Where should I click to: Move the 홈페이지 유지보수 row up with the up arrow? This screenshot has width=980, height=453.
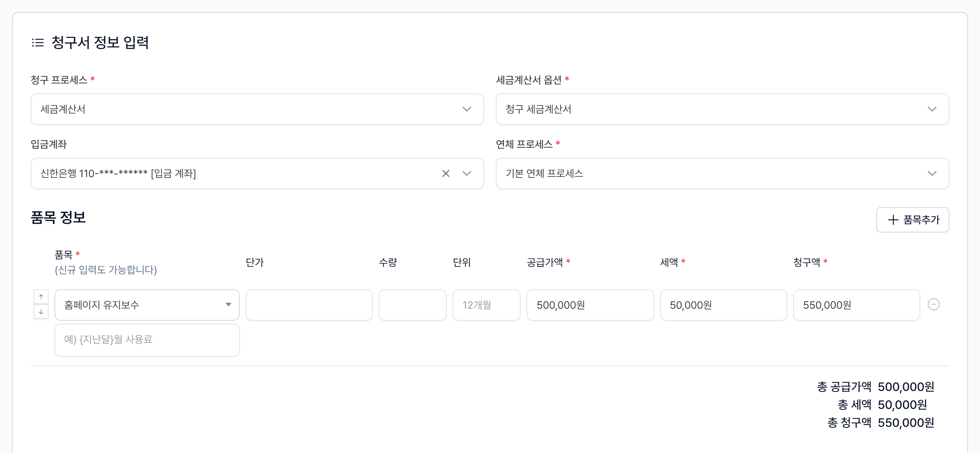(x=41, y=297)
